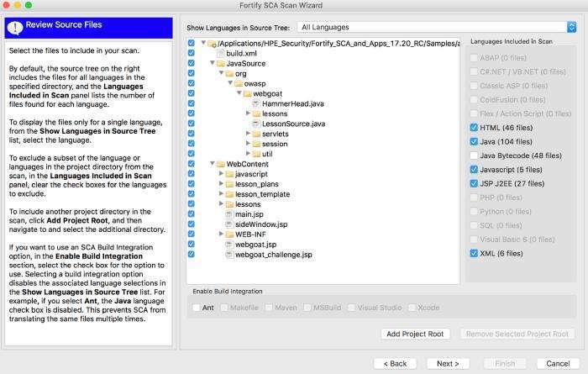Click the owasp folder icon
Screen dimensions: 588x374
tap(239, 84)
